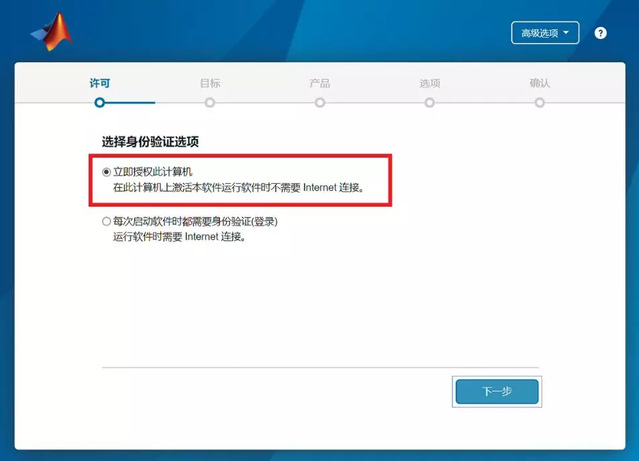Select the 每次启动软件时都需要身份验证 radio button
639x461 pixels.
[x=106, y=221]
